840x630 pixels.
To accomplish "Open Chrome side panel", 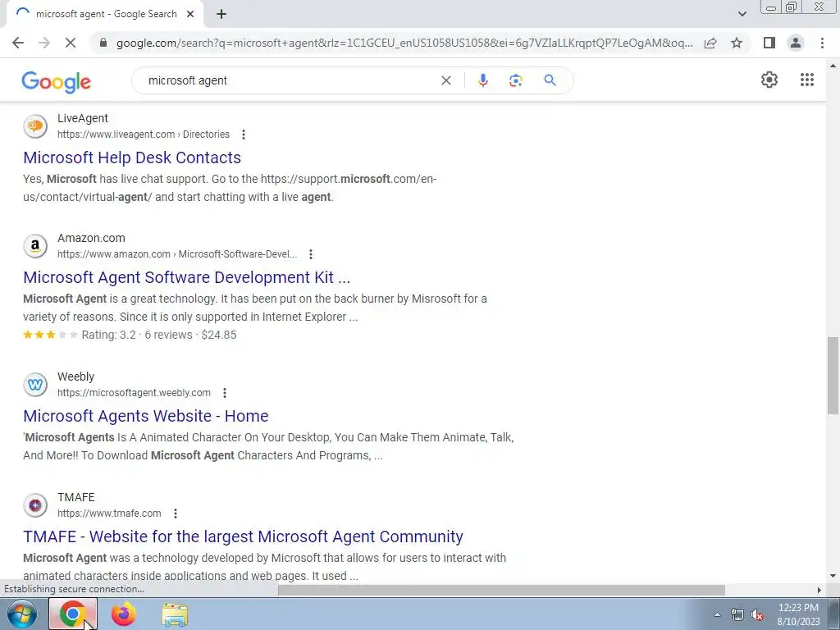I will [x=769, y=43].
